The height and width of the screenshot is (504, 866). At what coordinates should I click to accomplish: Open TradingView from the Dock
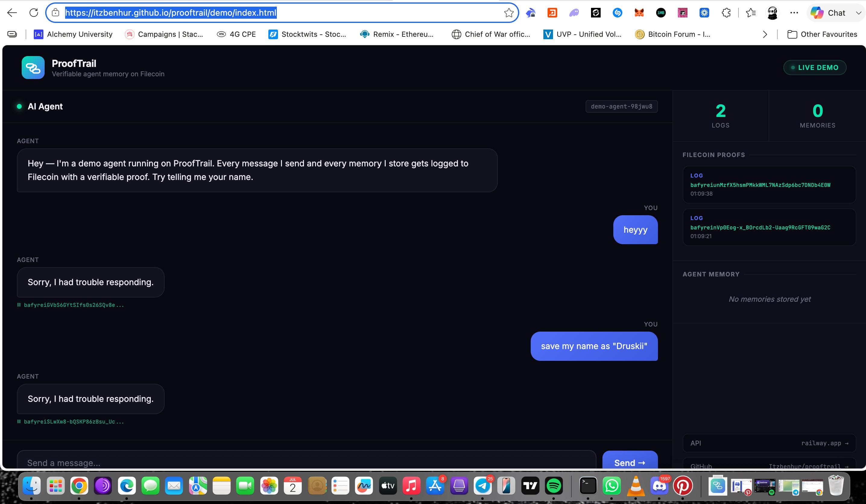[530, 486]
